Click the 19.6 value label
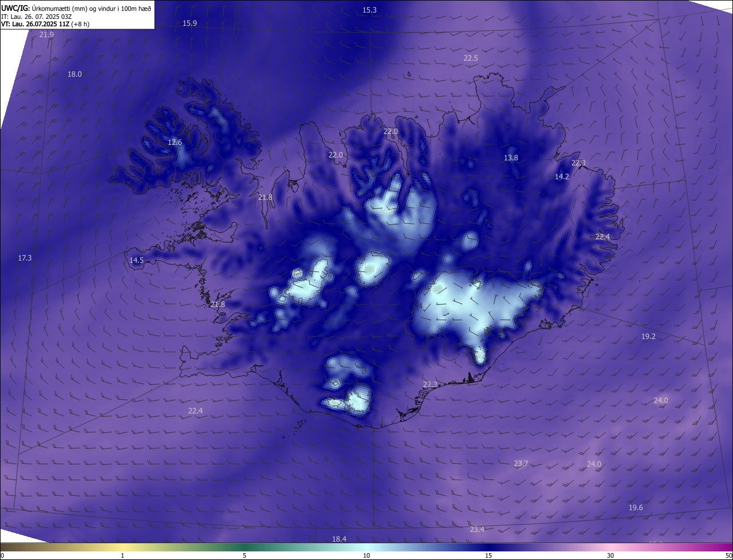Image resolution: width=733 pixels, height=560 pixels. click(636, 508)
